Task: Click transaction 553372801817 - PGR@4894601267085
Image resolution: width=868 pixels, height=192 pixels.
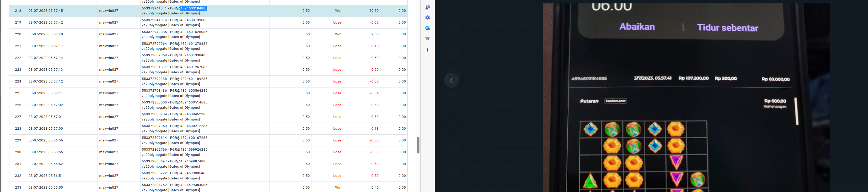Action: point(175,67)
